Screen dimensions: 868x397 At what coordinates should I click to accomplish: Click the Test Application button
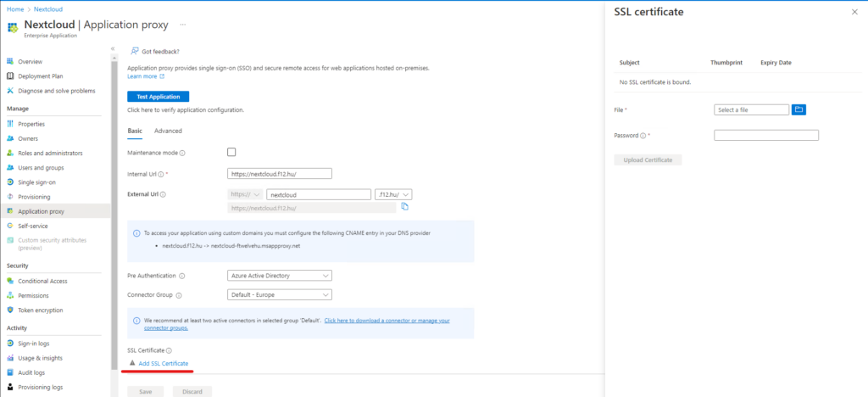coord(159,97)
